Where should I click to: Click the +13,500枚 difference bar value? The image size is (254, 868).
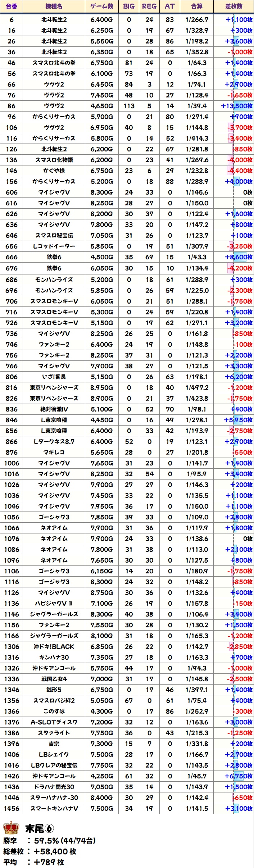[x=236, y=106]
